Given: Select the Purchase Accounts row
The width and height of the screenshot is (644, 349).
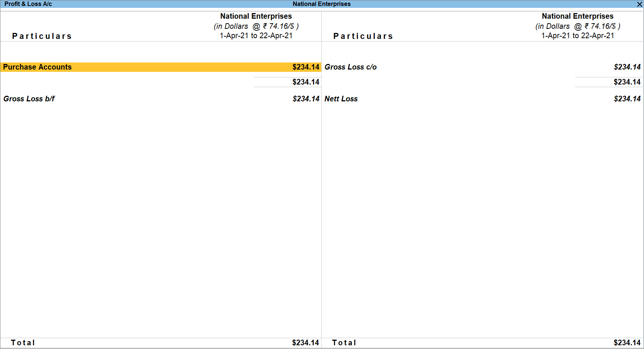Looking at the screenshot, I should point(161,67).
